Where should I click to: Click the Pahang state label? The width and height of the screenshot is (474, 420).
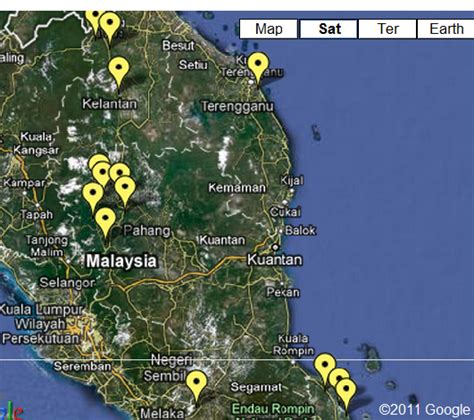point(147,231)
